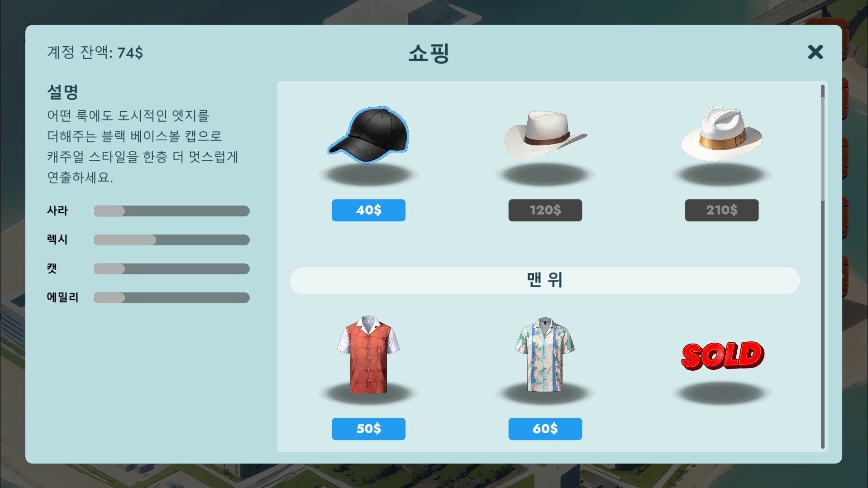Select the floral Hawaiian shirt
This screenshot has height=488, width=868.
click(x=545, y=354)
